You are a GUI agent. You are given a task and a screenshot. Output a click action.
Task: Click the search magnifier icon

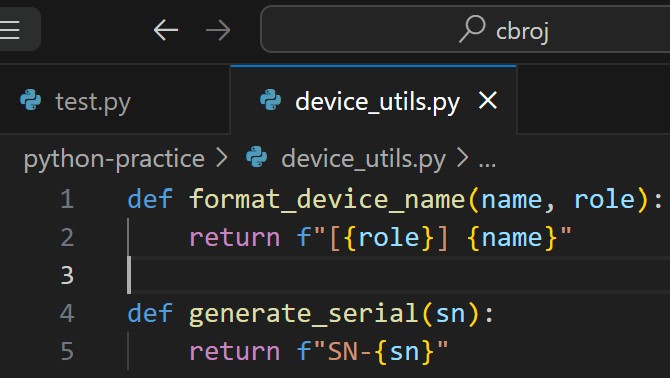point(473,29)
